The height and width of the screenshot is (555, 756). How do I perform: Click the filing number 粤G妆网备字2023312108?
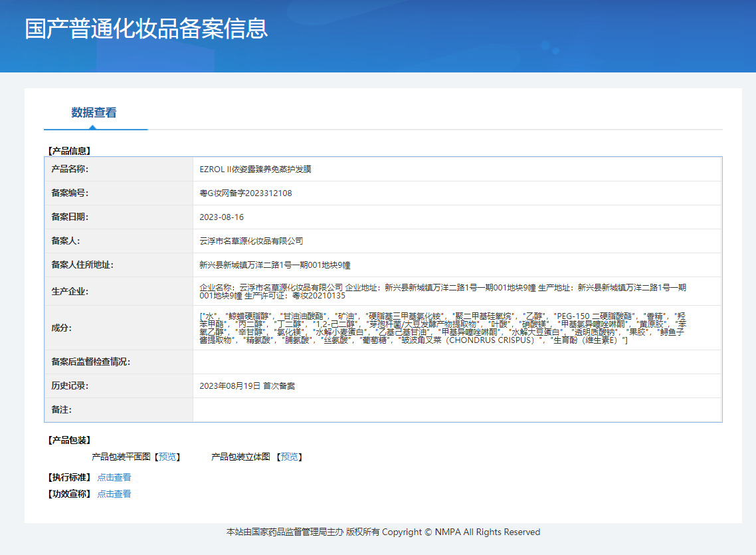coord(245,193)
